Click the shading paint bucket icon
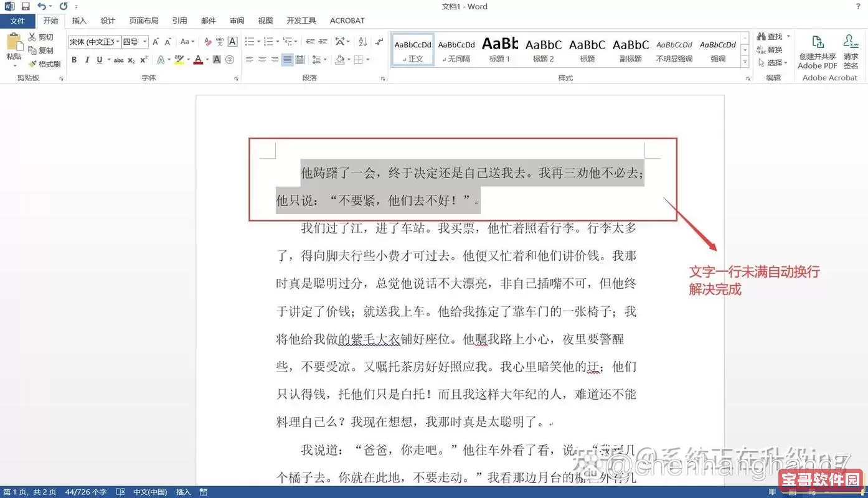The height and width of the screenshot is (498, 868). [x=339, y=60]
